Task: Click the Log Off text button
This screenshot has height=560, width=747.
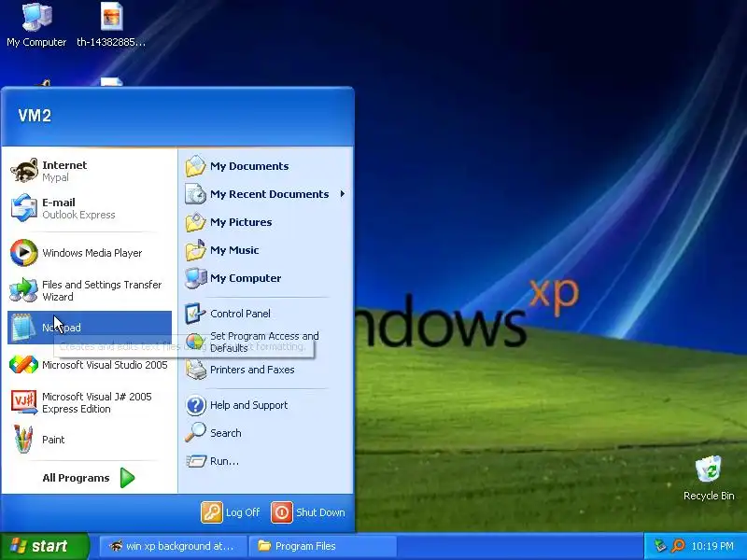Action: [243, 512]
